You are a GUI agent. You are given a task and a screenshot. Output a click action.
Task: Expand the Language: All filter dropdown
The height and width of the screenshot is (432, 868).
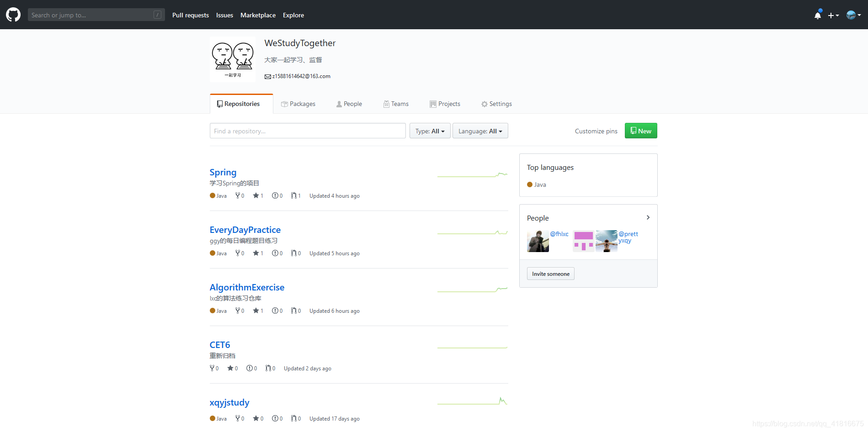pos(480,131)
